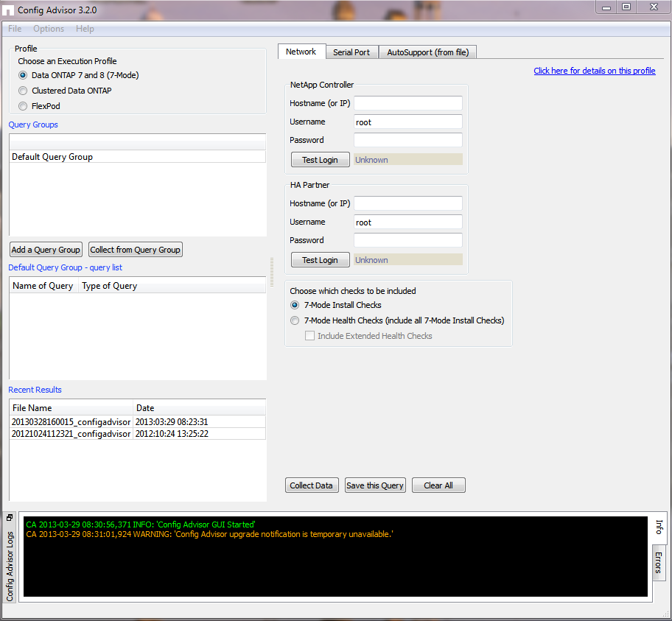Focus HA Partner Password field
The height and width of the screenshot is (621, 672).
click(x=408, y=240)
